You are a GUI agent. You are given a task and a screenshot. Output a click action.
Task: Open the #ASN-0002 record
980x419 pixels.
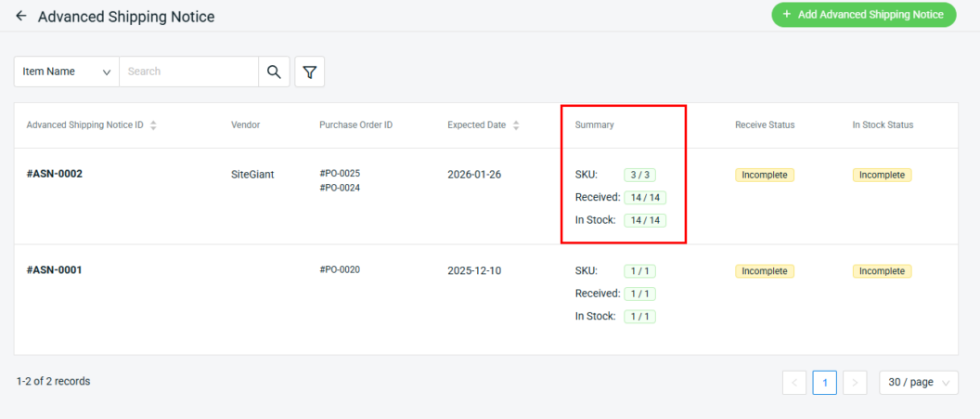coord(55,174)
